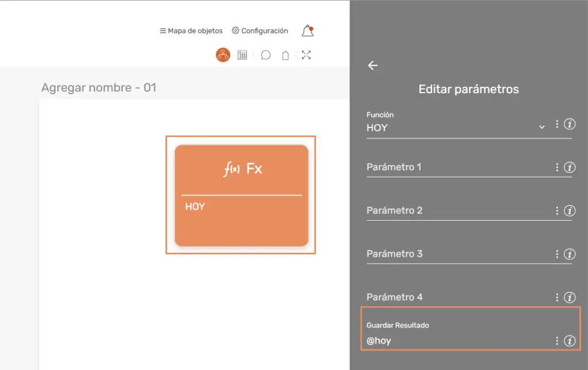588x370 pixels.
Task: Open options menu for Parámetro 3
Action: coord(557,254)
